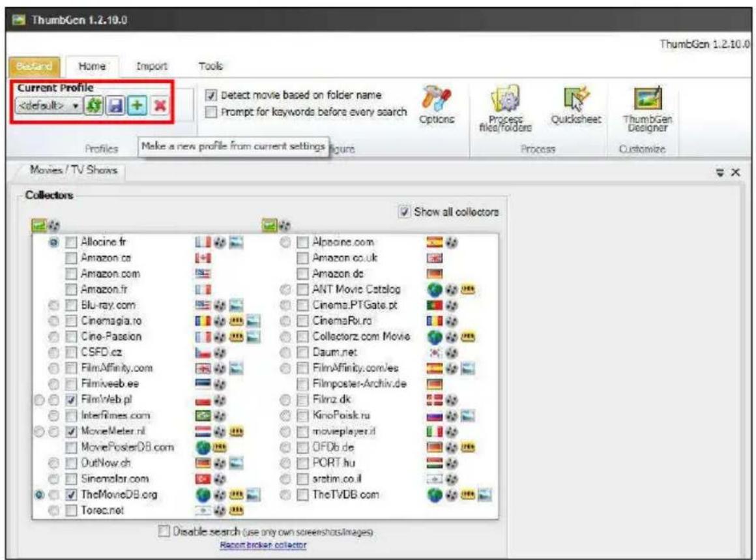Click the Daum.net label

point(334,353)
